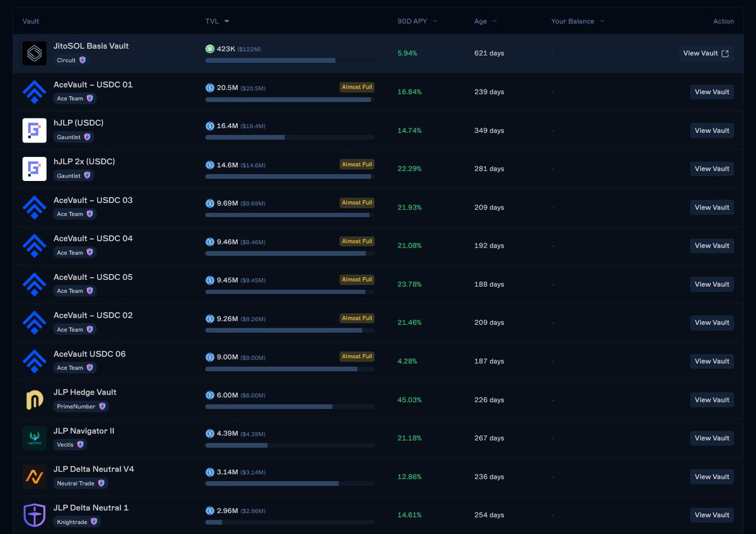Image resolution: width=756 pixels, height=534 pixels.
Task: Click the JitoSOL Basis Vault logo icon
Action: pyautogui.click(x=35, y=53)
